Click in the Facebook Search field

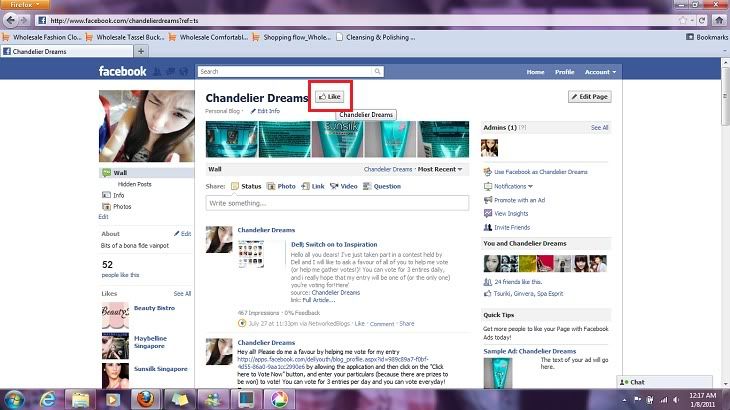[285, 71]
